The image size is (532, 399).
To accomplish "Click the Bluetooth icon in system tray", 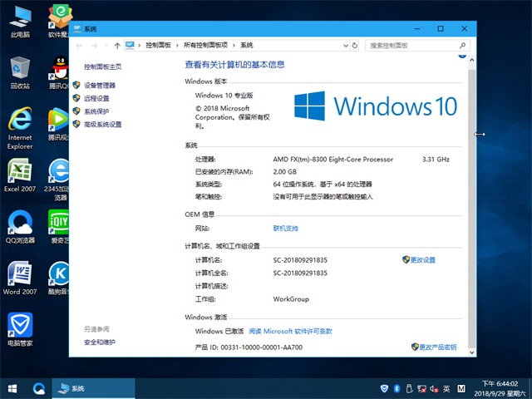I will coord(397,388).
